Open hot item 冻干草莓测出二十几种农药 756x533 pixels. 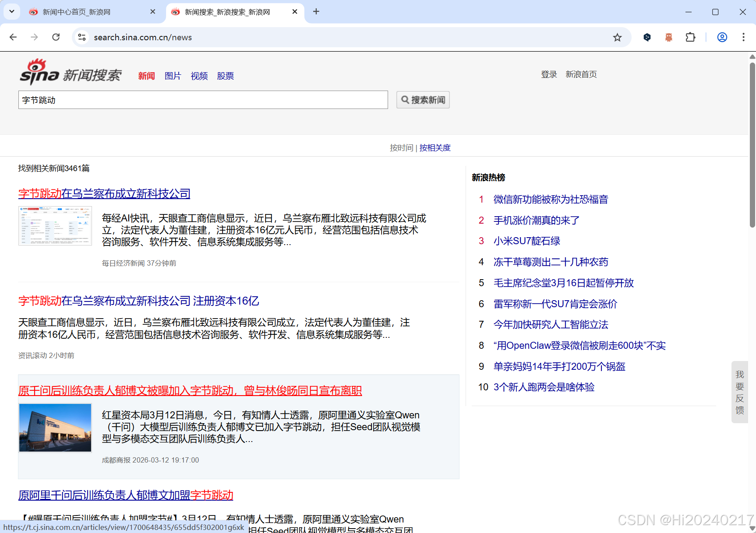coord(551,262)
